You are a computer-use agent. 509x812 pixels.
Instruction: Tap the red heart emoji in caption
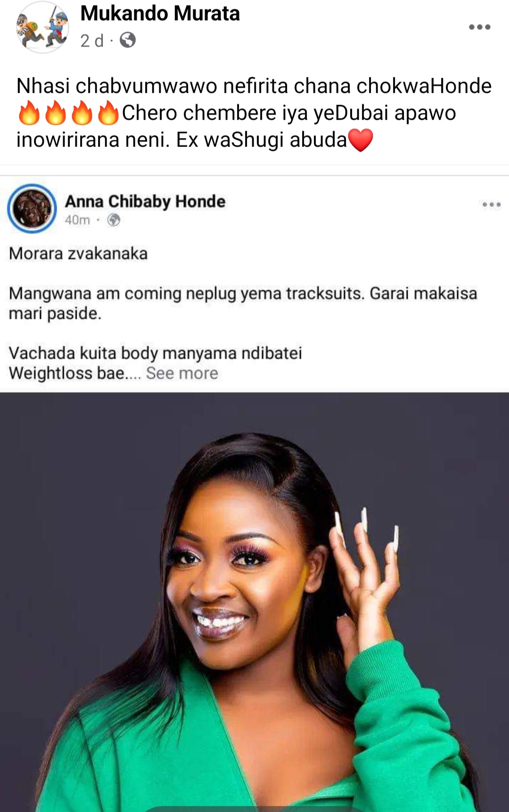tap(361, 140)
